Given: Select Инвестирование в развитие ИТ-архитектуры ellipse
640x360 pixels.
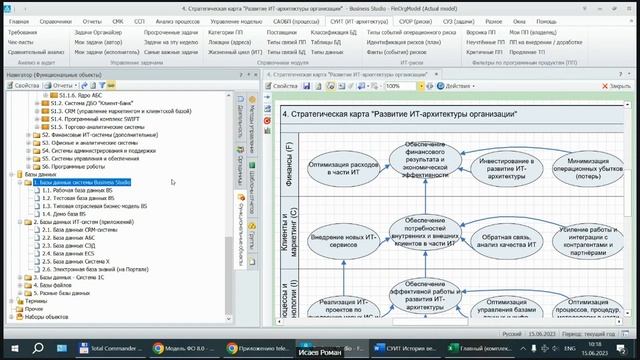Looking at the screenshot, I should 507,169.
